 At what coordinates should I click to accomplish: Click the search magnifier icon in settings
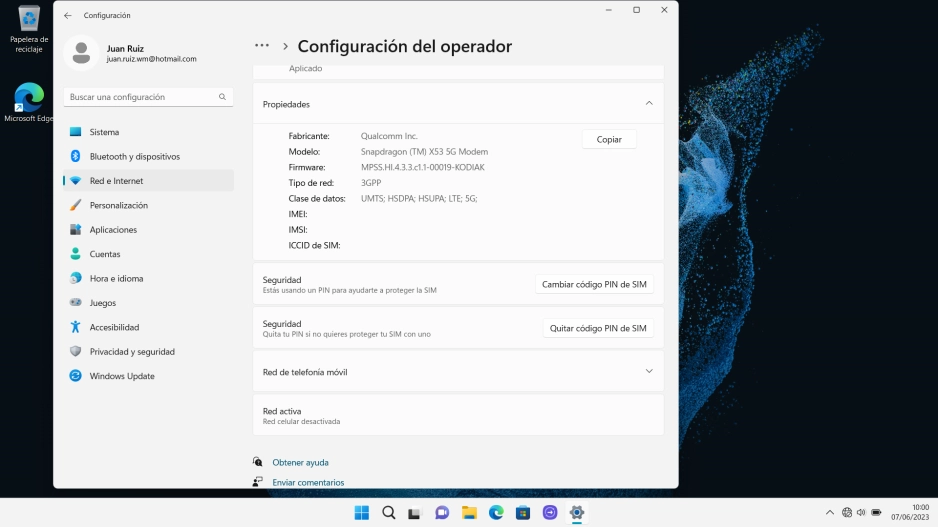(222, 97)
